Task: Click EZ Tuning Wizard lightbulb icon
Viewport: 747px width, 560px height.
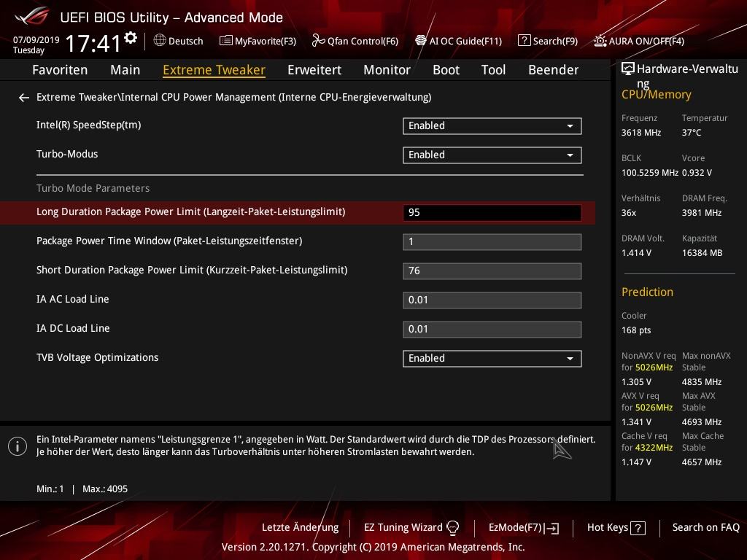Action: pos(452,528)
